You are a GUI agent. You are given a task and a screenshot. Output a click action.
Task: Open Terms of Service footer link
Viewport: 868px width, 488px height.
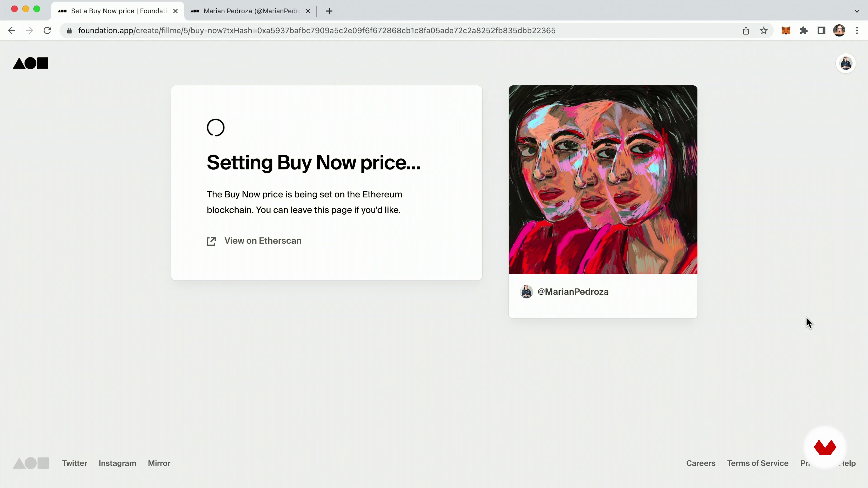tap(757, 463)
